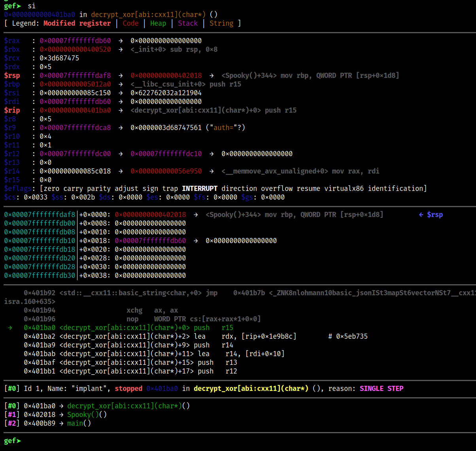
Task: Click the "String" legend label
Action: [x=221, y=23]
